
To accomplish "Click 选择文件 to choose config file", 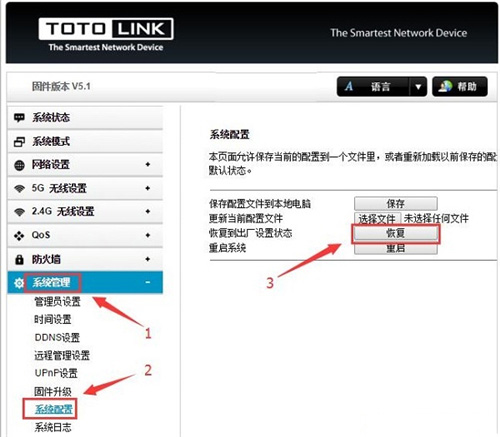I will coord(377,219).
